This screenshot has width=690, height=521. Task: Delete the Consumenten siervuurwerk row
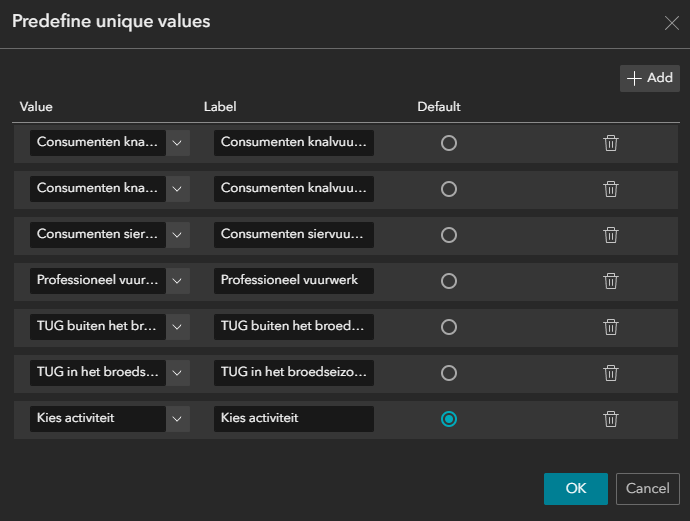click(x=611, y=235)
